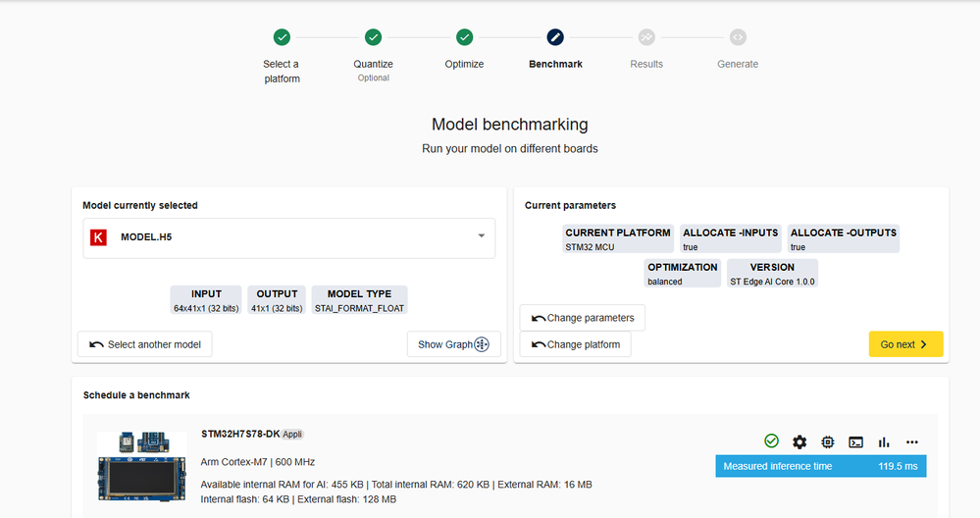Open the terminal log icon for the benchmark
The image size is (980, 518).
pos(855,441)
